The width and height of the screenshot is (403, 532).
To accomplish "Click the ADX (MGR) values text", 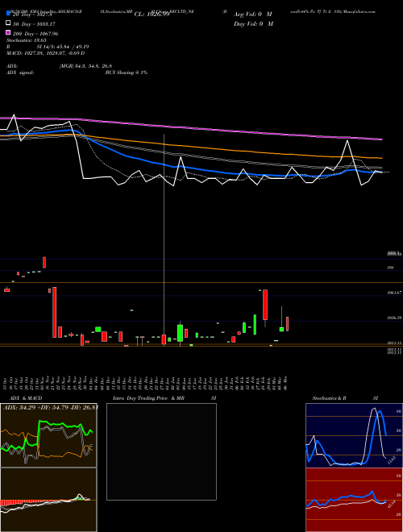I will pyautogui.click(x=85, y=66).
